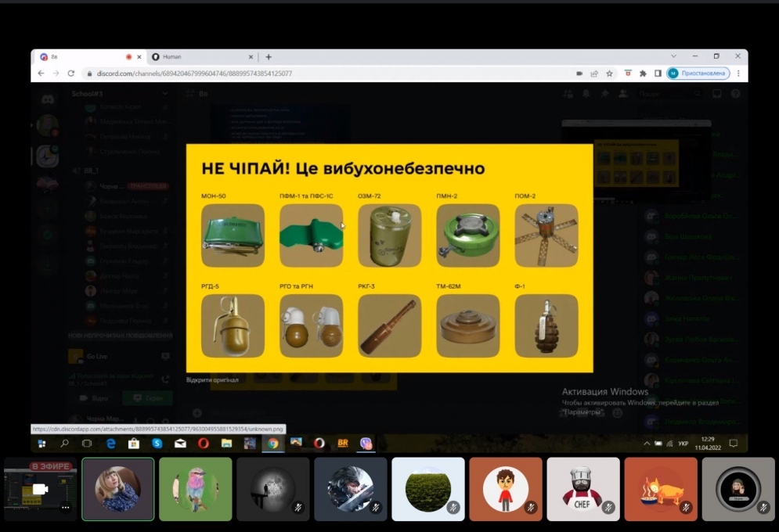Toggle member list icon in Discord header
This screenshot has width=779, height=532.
coord(623,94)
